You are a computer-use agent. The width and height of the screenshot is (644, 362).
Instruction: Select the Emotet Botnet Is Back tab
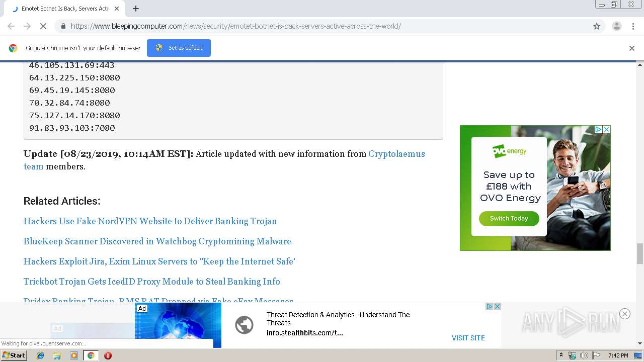click(x=65, y=9)
